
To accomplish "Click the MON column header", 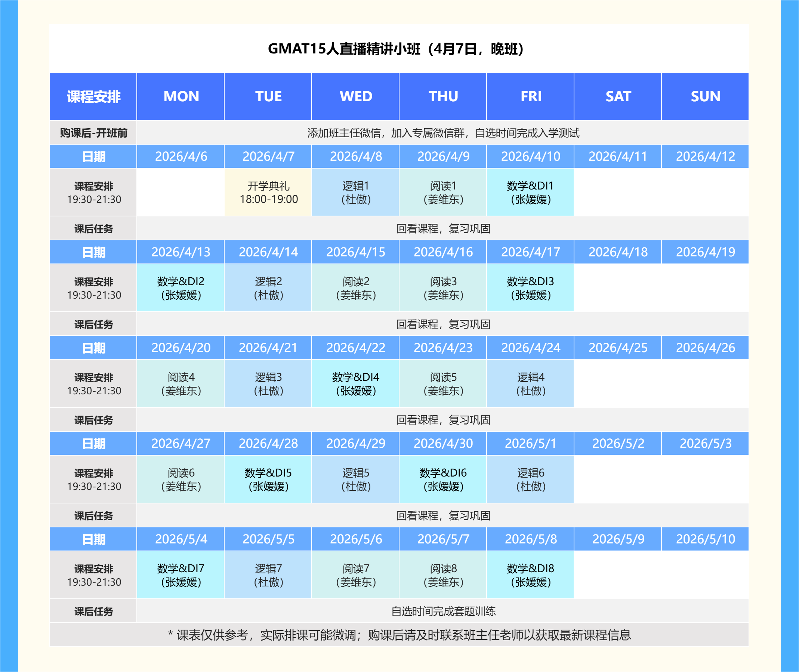I will [x=181, y=96].
